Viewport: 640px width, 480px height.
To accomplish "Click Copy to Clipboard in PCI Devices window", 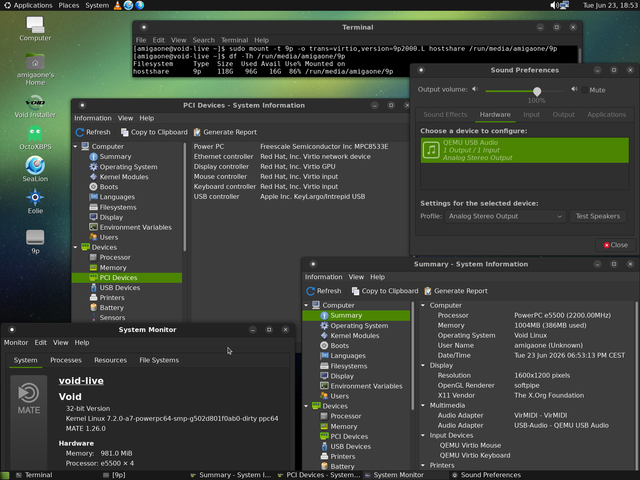I will [x=154, y=132].
